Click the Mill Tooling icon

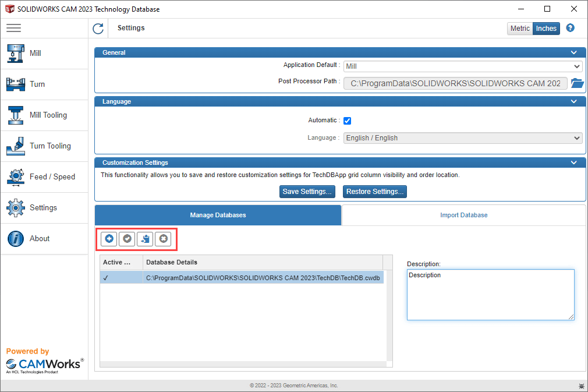[15, 115]
